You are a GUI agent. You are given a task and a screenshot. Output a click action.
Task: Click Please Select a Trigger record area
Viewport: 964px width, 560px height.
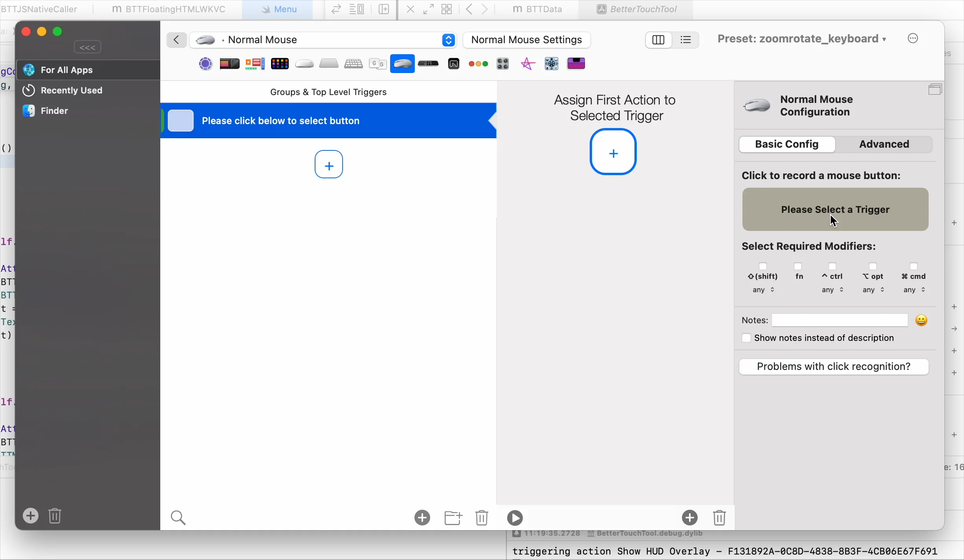click(836, 210)
